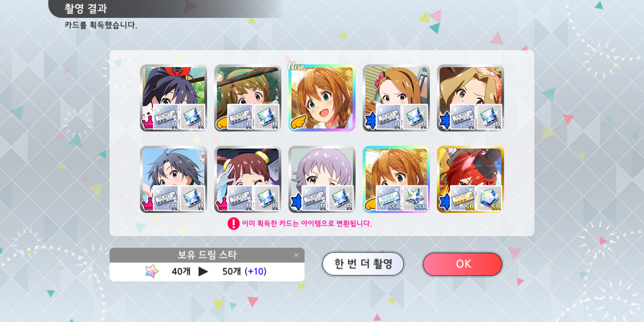The width and height of the screenshot is (644, 322).
Task: Tap the SSR star crystal icon
Action: pos(415,198)
